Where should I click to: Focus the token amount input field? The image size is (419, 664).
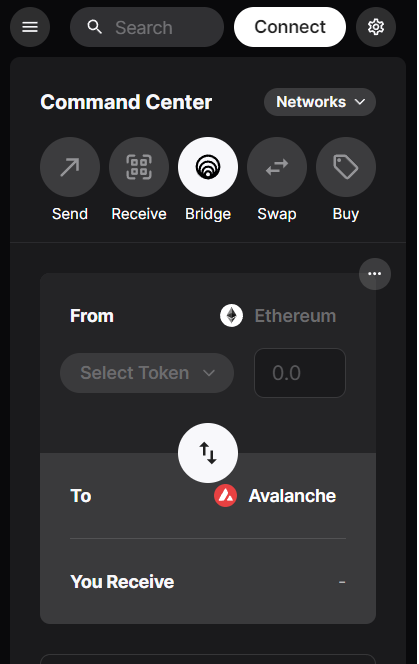tap(300, 373)
